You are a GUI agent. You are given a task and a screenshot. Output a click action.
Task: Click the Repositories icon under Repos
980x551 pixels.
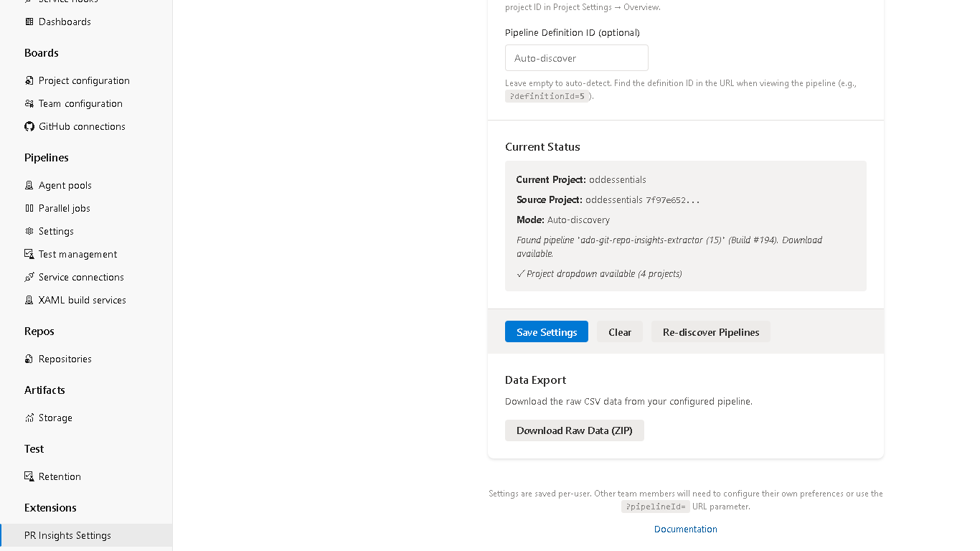point(29,359)
